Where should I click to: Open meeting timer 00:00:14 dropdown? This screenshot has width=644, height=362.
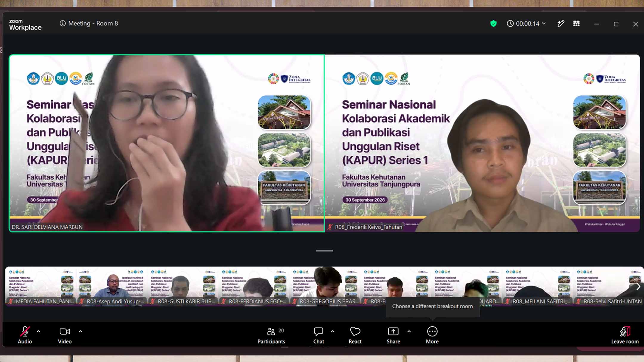[526, 24]
